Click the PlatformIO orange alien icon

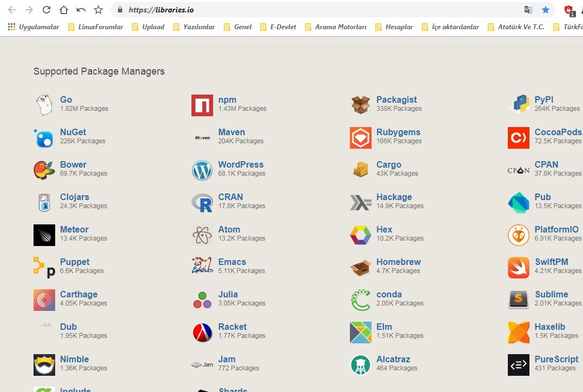tap(519, 235)
